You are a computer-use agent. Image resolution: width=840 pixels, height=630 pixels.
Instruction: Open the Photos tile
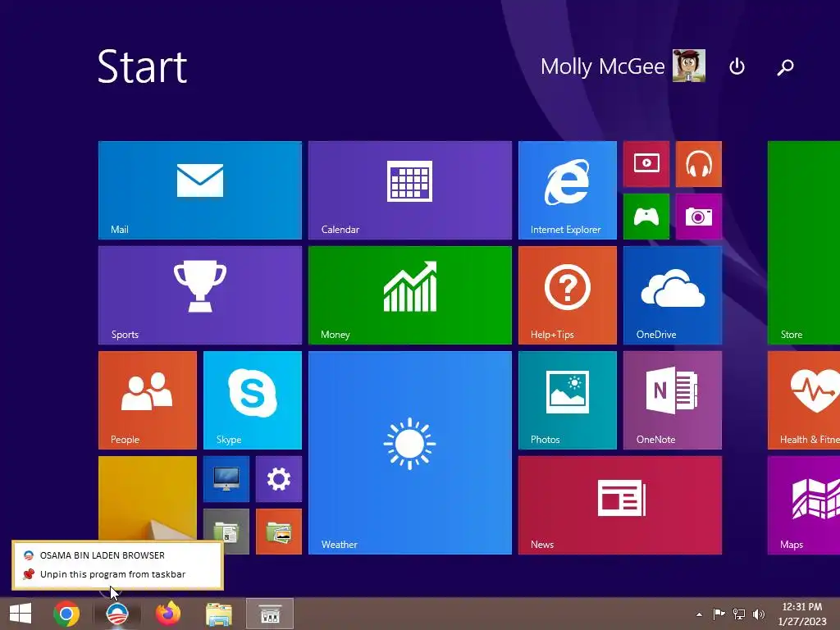pos(568,400)
